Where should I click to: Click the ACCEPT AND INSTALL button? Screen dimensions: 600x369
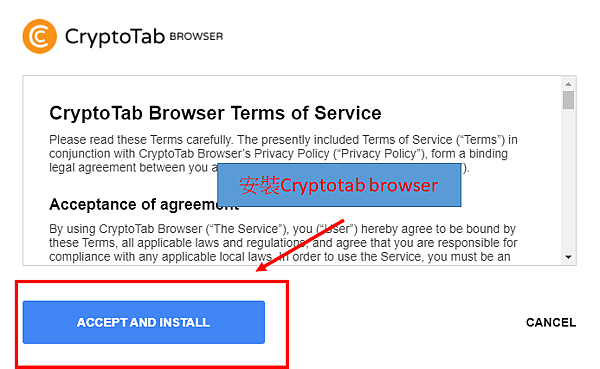click(x=144, y=322)
